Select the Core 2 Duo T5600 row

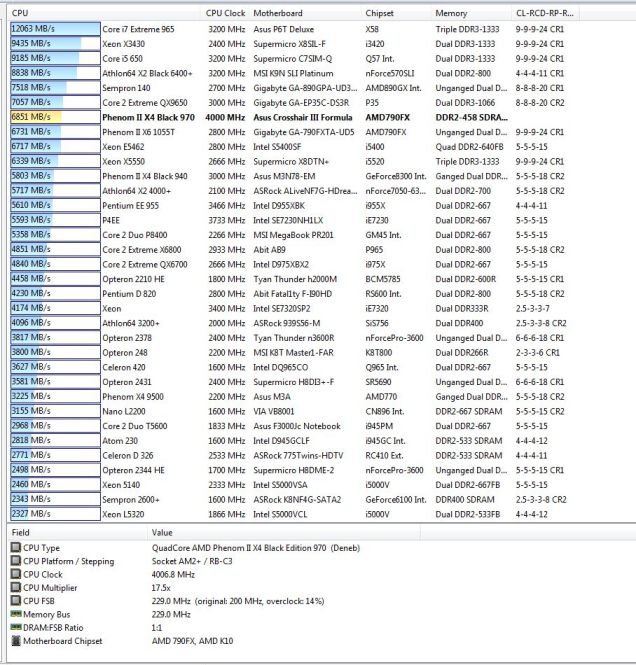point(295,426)
